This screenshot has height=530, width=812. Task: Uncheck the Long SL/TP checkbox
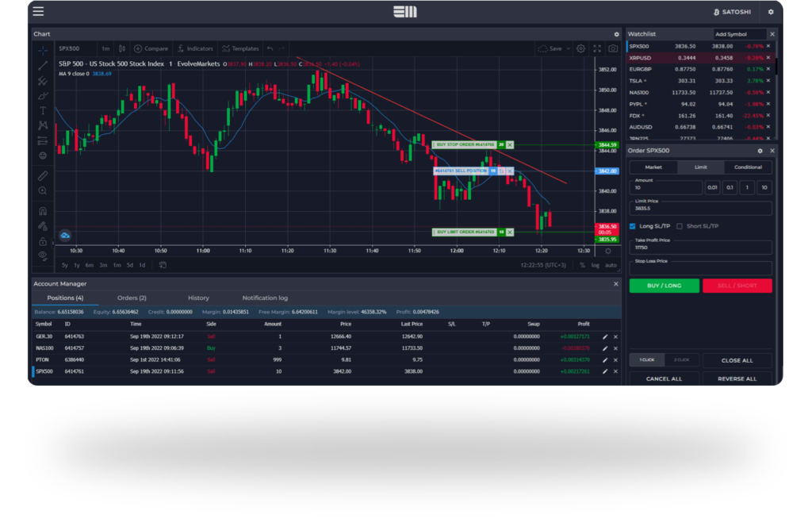click(x=632, y=226)
